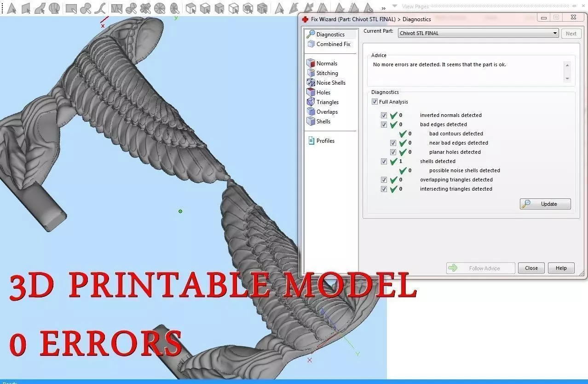Click the 'shells detected' label text
588x384 pixels.
438,161
